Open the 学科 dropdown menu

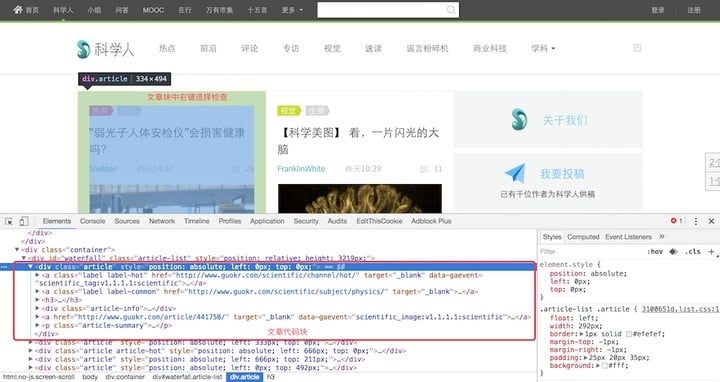coord(543,48)
